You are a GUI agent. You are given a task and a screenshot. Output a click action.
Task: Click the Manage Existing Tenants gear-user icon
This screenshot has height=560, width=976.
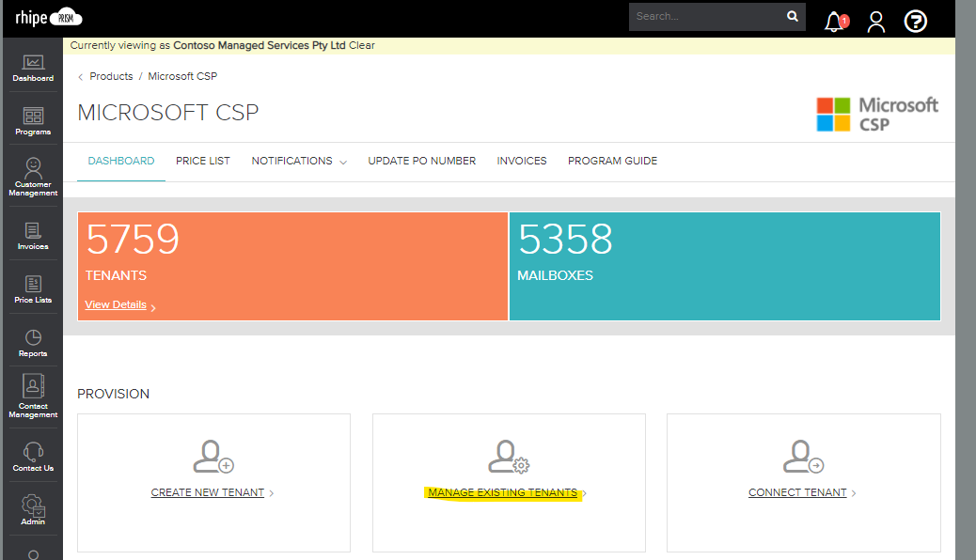tap(509, 457)
